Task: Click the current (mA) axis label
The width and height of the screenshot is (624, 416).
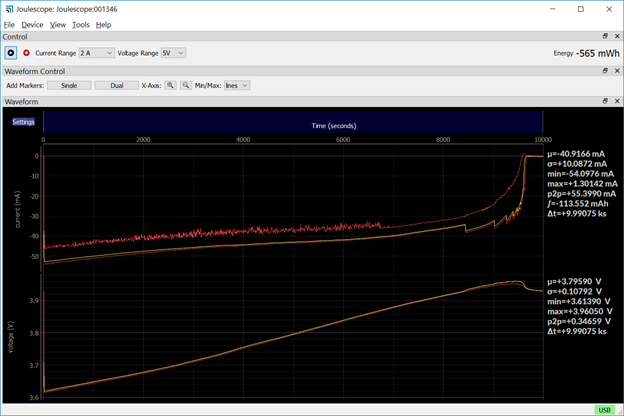Action: click(17, 209)
